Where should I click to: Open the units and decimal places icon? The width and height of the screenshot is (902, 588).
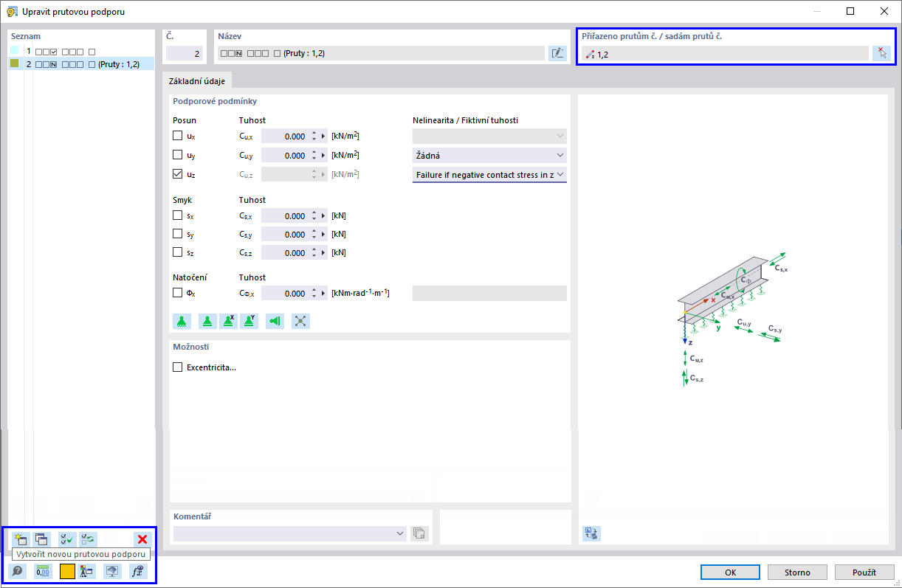click(x=44, y=570)
